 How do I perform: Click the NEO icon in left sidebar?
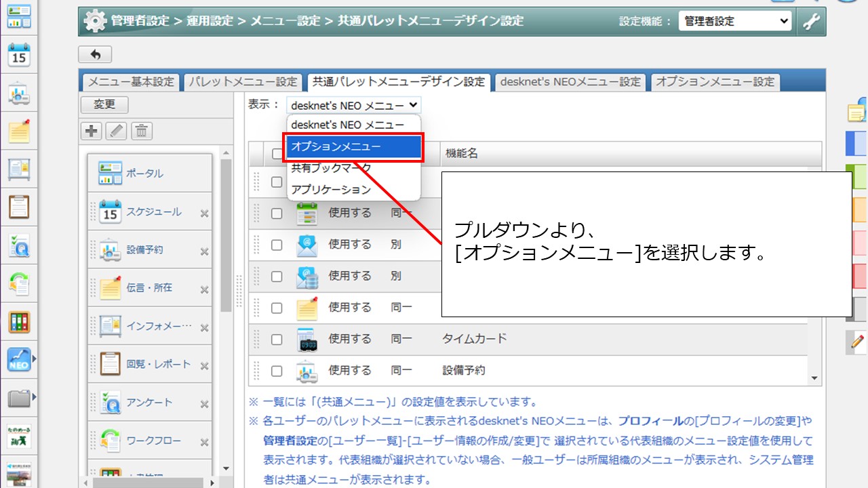18,359
